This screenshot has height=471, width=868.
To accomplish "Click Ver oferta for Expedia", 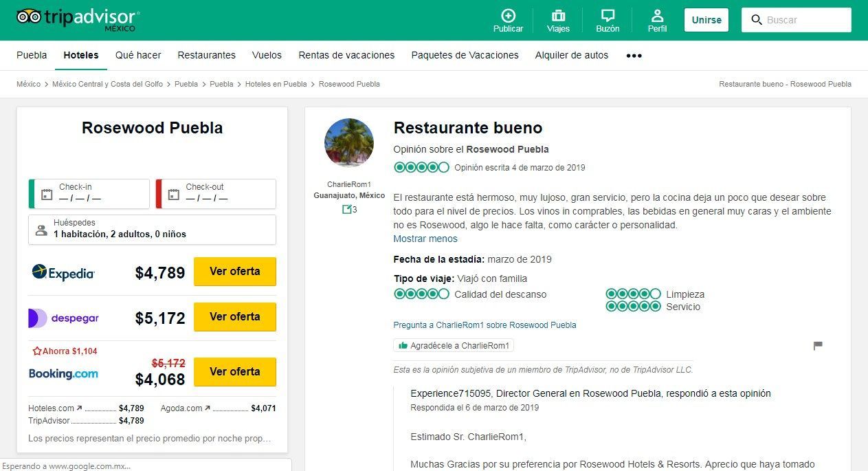I will (x=235, y=272).
